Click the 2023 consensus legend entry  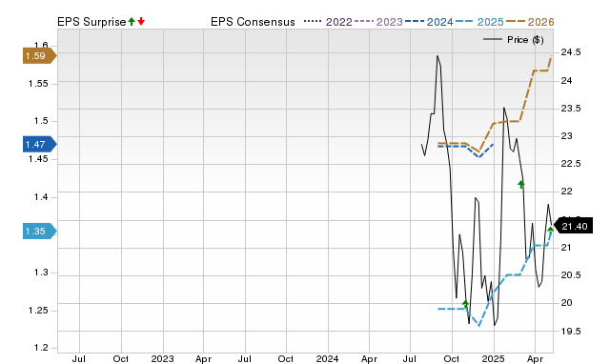point(378,22)
